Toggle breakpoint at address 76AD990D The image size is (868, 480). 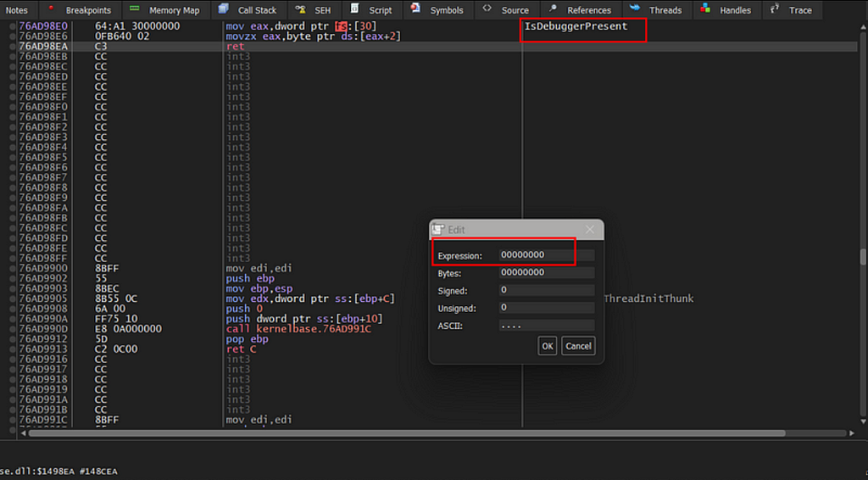[12, 329]
